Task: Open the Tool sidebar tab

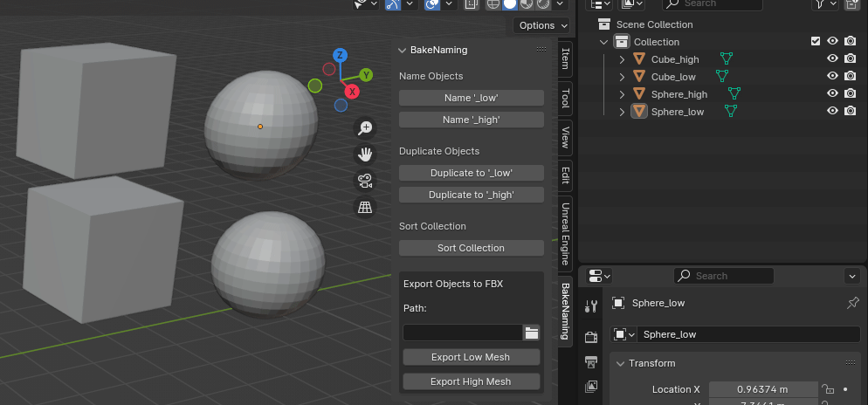Action: [565, 98]
